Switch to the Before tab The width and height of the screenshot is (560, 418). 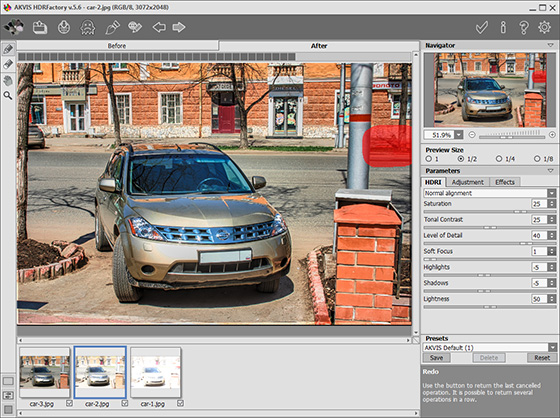pos(117,46)
